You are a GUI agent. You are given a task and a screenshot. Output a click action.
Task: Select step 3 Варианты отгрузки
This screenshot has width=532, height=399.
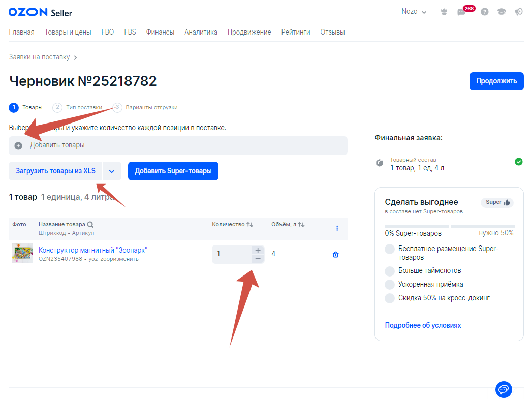(145, 108)
